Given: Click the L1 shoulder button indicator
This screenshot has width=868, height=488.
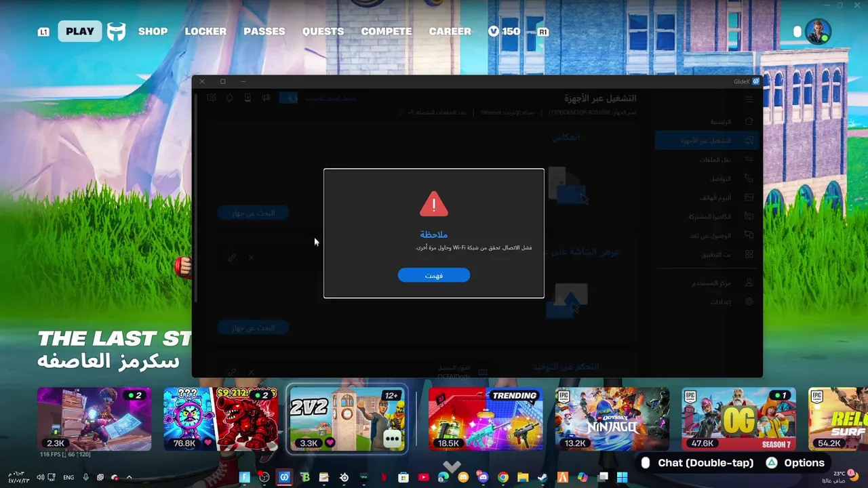Looking at the screenshot, I should click(43, 32).
